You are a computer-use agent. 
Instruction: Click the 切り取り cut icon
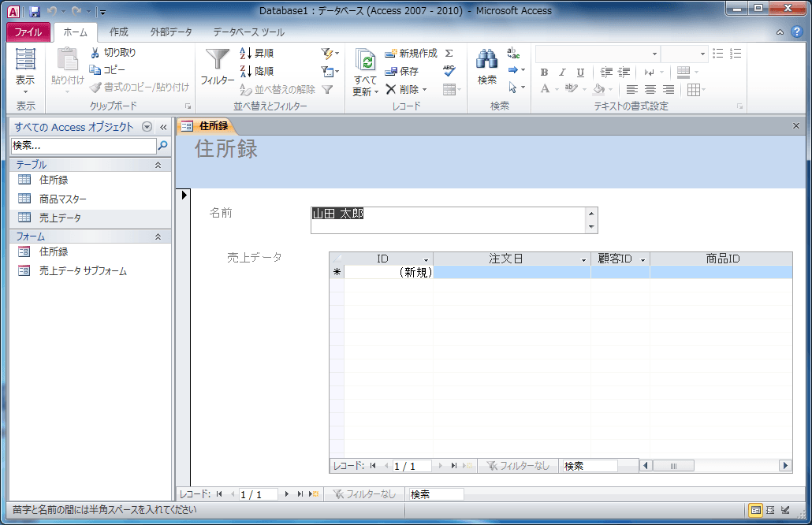(x=95, y=52)
